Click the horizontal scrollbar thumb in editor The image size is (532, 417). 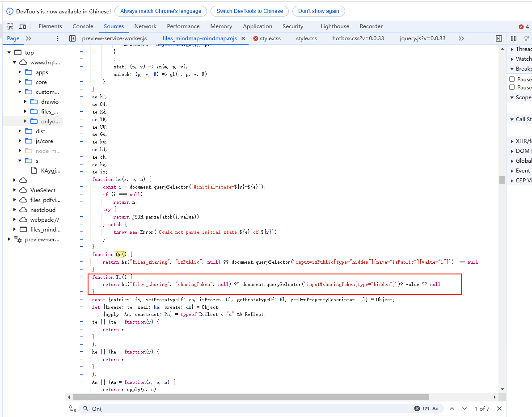[x=251, y=396]
